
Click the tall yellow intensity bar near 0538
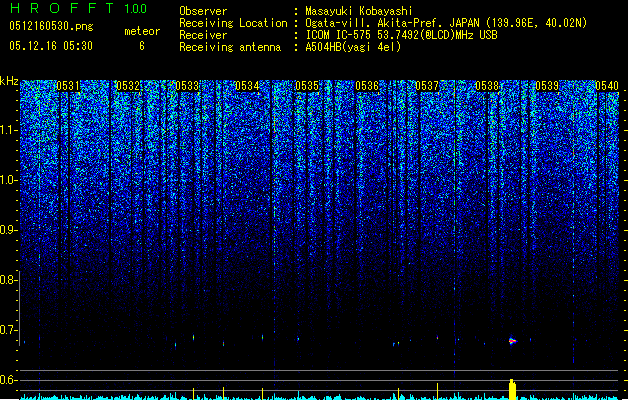512,389
